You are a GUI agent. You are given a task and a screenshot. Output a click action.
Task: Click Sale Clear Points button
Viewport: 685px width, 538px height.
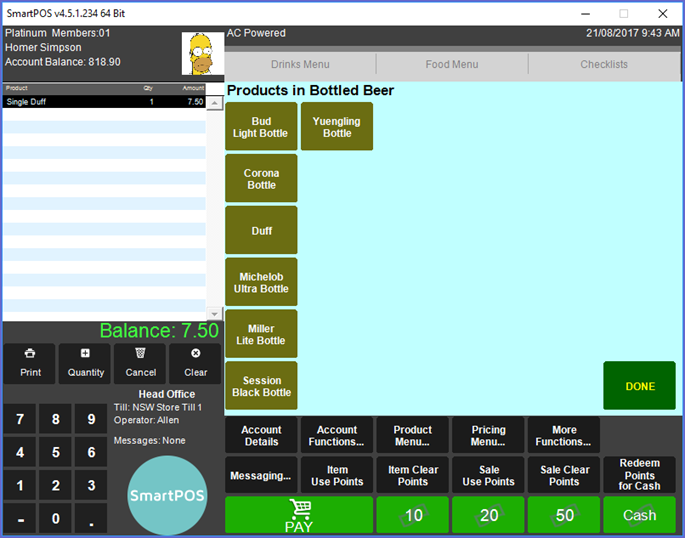click(x=564, y=475)
